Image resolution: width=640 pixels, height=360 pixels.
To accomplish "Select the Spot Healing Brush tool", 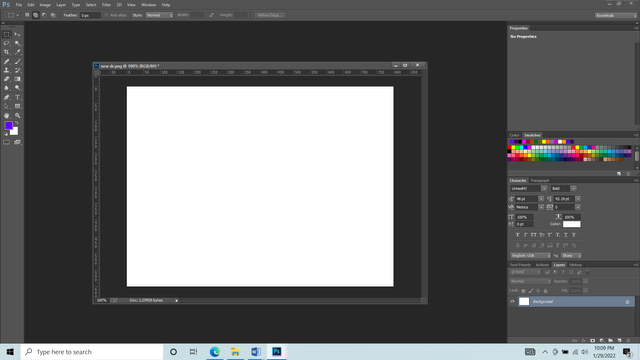I will tap(7, 62).
